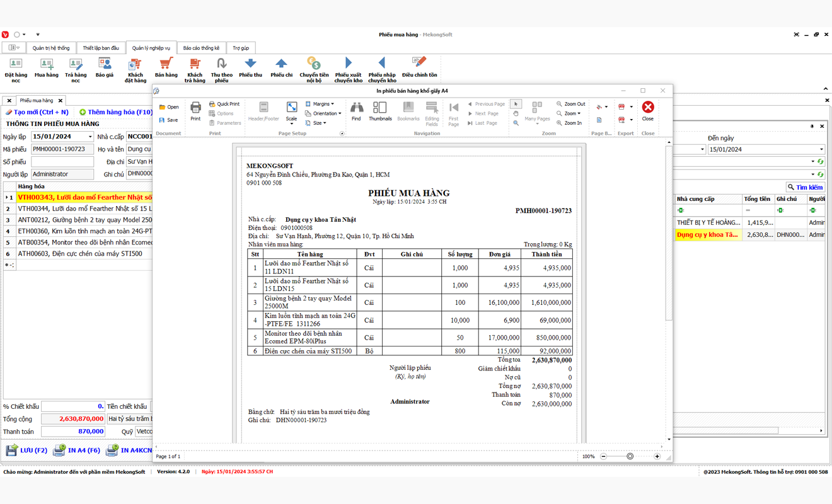Open a document with the Open button

pos(169,107)
